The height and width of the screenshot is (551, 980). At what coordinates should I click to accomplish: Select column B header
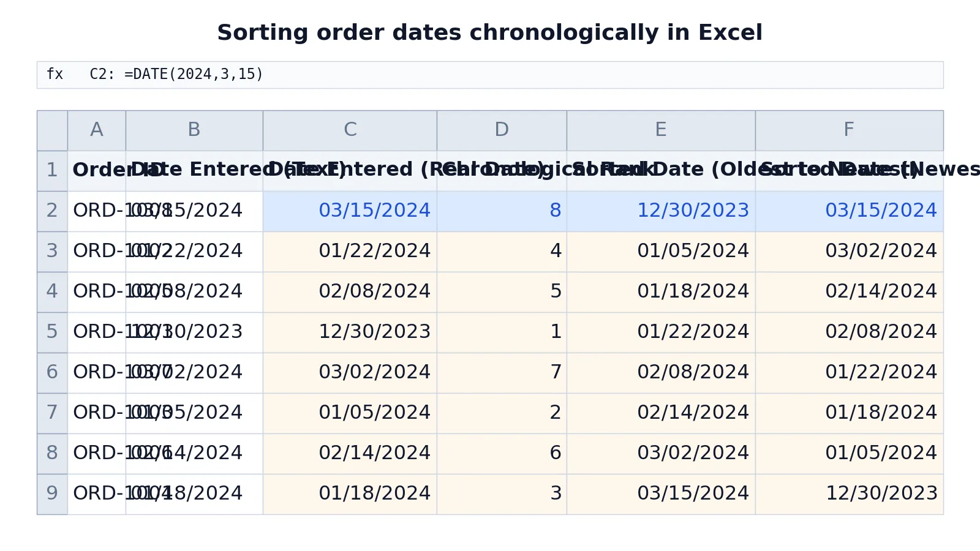click(194, 130)
